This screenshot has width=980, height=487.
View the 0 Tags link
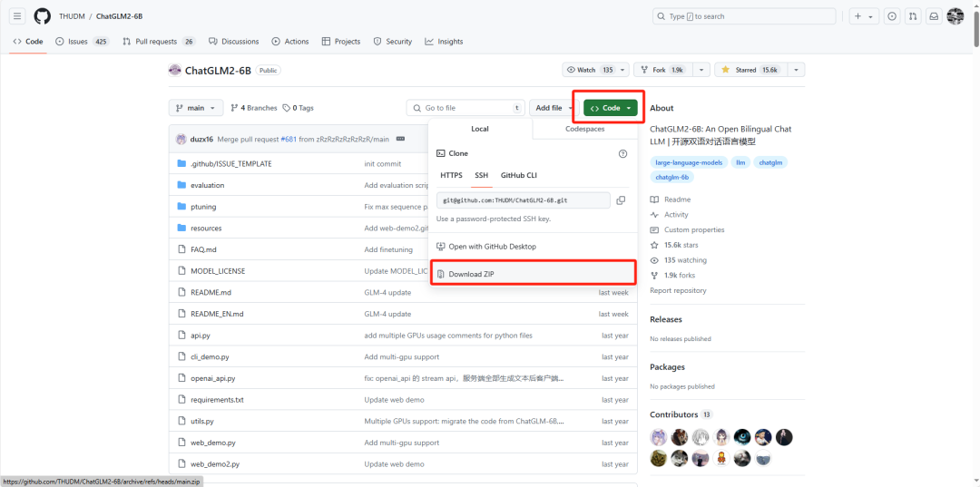pyautogui.click(x=299, y=108)
